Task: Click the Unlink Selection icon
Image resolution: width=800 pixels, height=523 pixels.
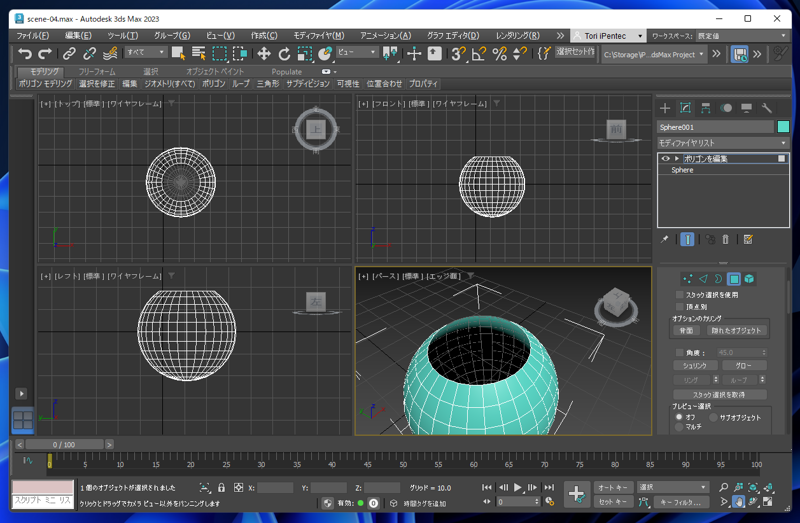Action: click(89, 53)
